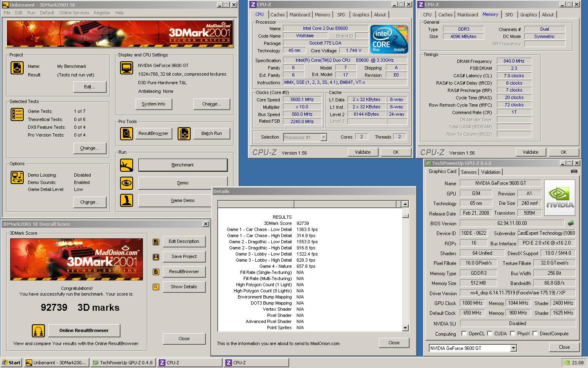Click the 3DMark2001 banner in the main window

pos(120,34)
